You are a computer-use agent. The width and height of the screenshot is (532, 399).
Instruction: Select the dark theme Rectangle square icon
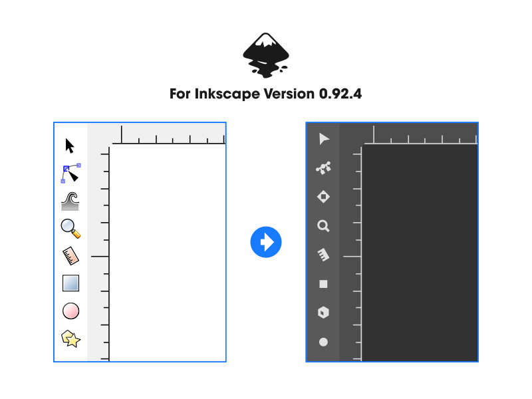click(x=323, y=284)
